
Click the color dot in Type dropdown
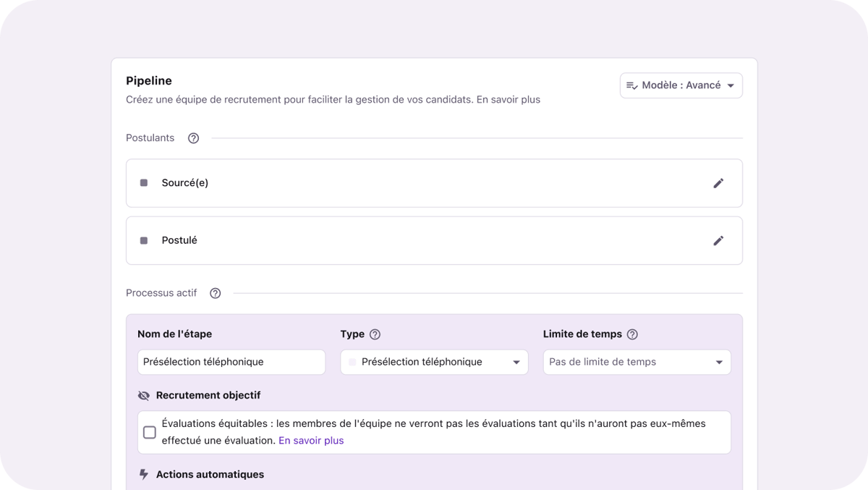click(x=353, y=362)
